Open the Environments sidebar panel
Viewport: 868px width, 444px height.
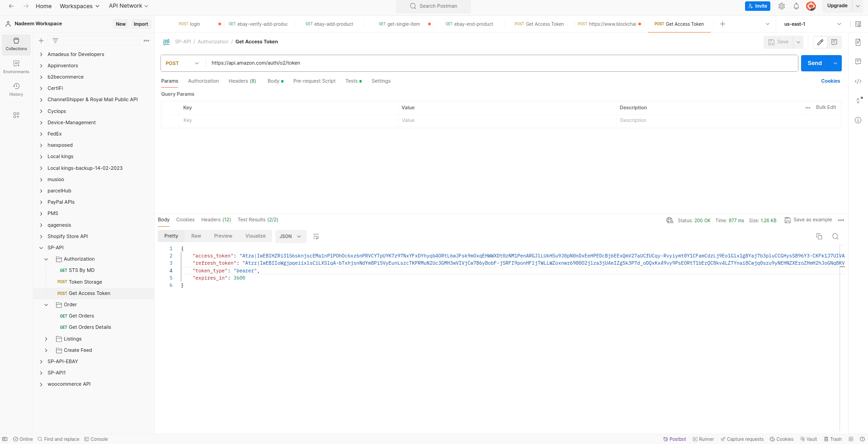click(16, 66)
